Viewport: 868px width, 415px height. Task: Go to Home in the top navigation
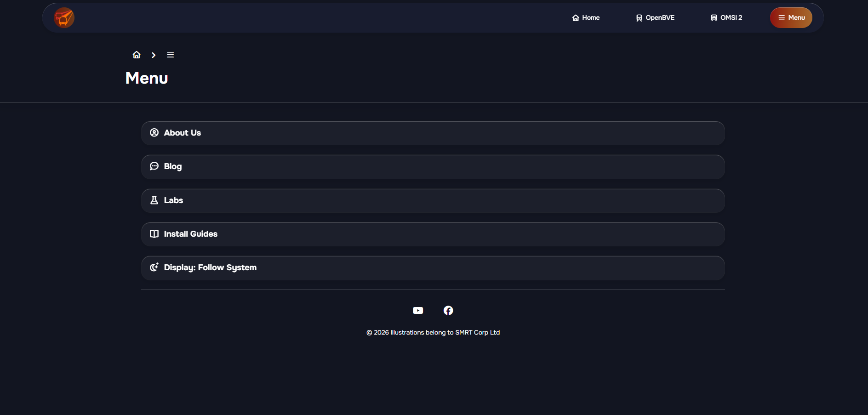(x=586, y=18)
